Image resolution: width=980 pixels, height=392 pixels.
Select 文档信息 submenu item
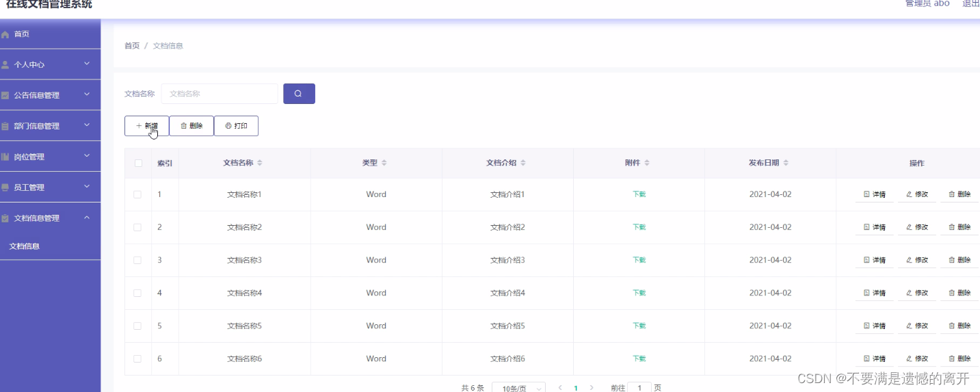[x=51, y=246]
